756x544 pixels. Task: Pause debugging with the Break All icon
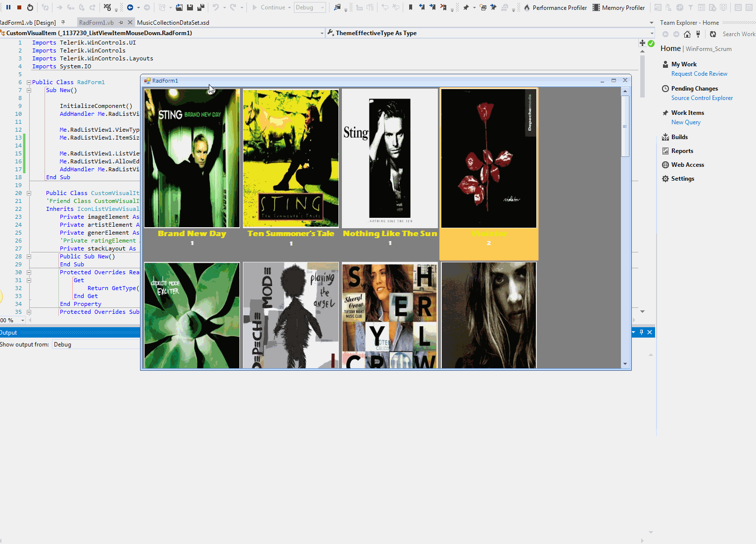(8, 7)
